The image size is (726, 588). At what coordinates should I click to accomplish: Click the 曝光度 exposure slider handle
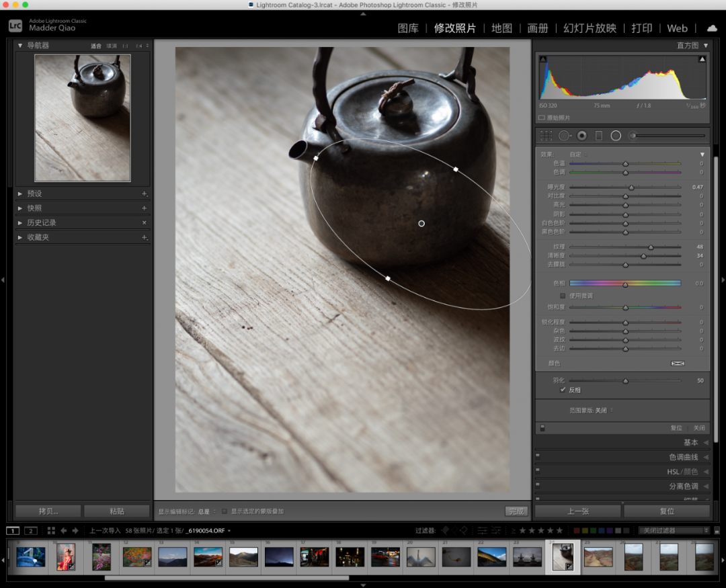coord(631,187)
